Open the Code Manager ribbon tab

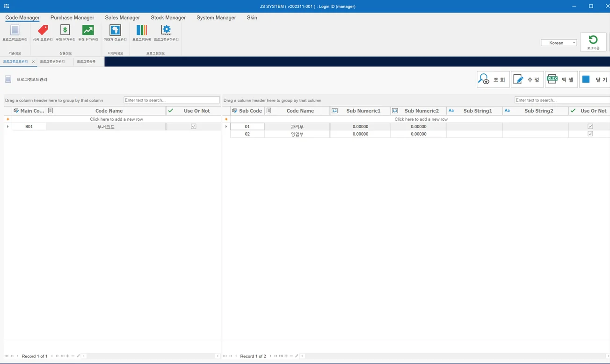[22, 17]
